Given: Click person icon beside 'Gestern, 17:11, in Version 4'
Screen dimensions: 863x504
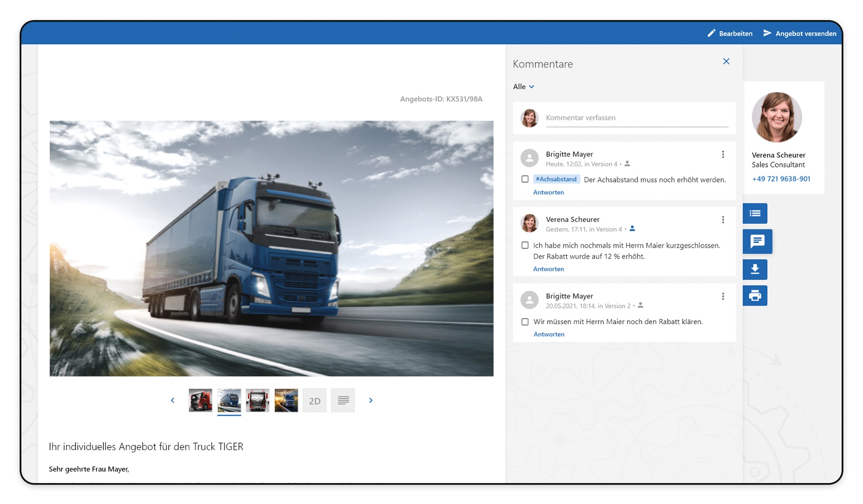Looking at the screenshot, I should click(632, 229).
